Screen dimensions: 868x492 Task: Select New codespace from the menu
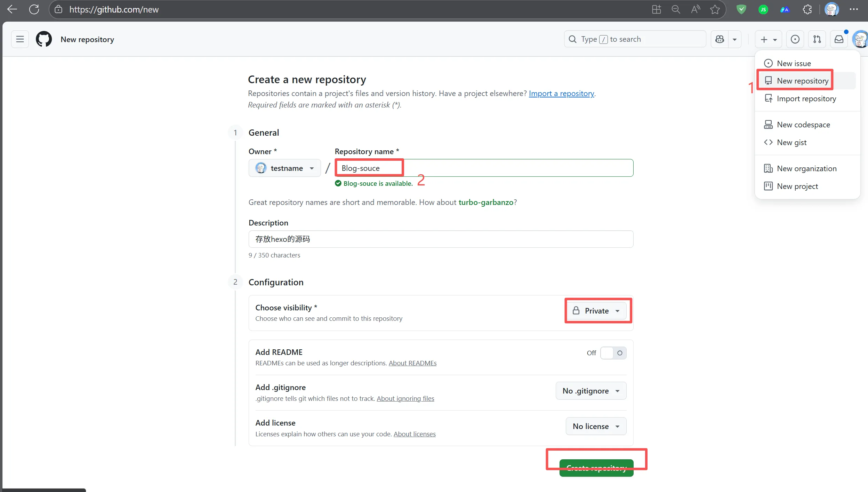point(803,125)
